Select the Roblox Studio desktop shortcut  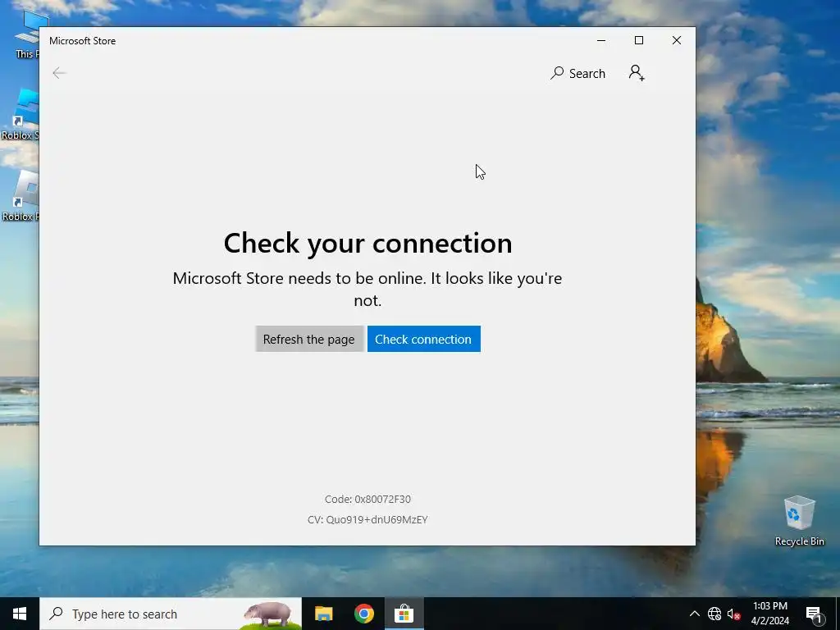click(x=21, y=115)
